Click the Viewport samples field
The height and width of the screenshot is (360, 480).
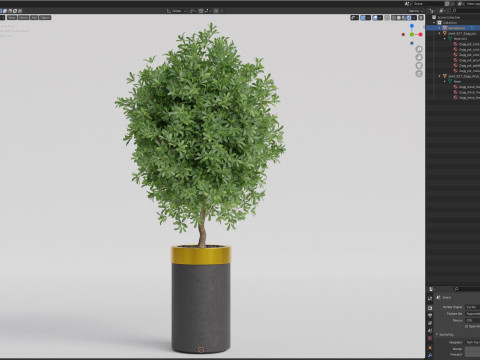[473, 354]
